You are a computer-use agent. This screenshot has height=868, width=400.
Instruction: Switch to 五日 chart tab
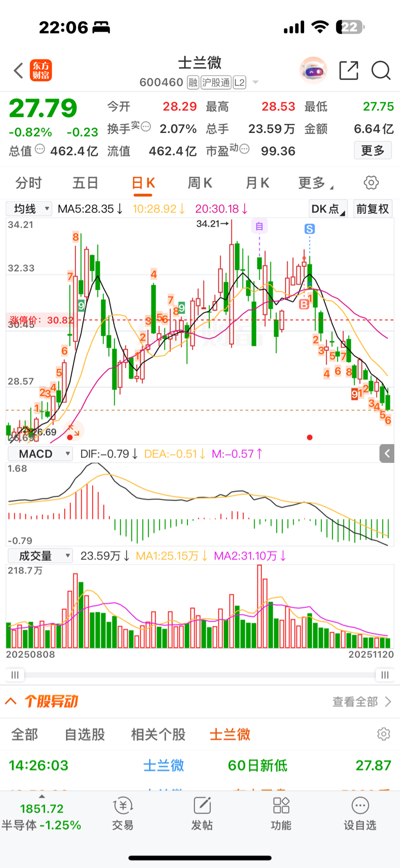coord(85,183)
